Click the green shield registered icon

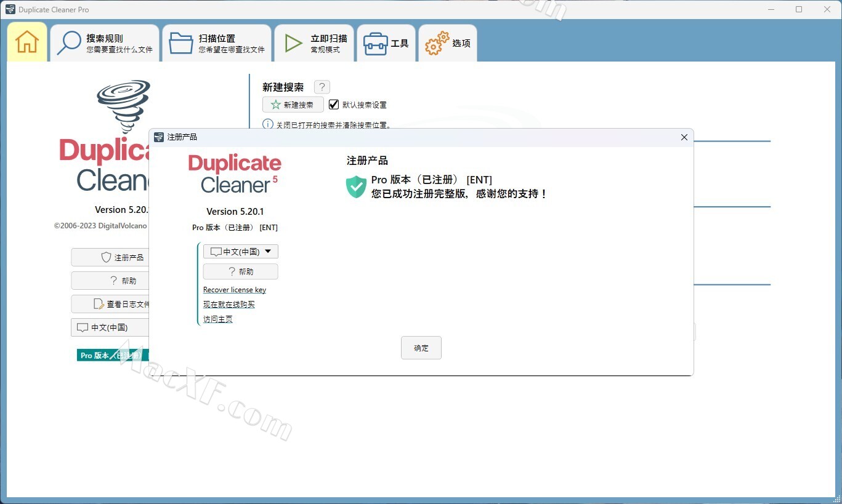(x=356, y=186)
